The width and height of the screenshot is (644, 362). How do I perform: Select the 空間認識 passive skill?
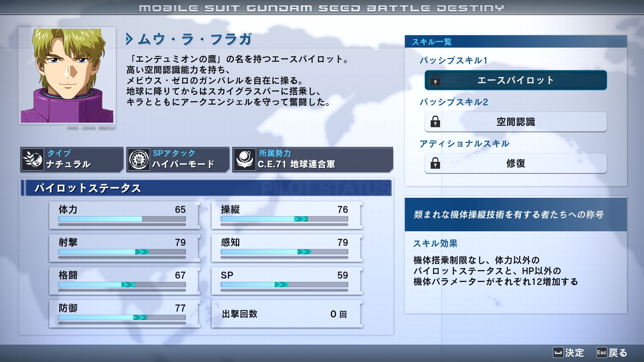pos(515,122)
